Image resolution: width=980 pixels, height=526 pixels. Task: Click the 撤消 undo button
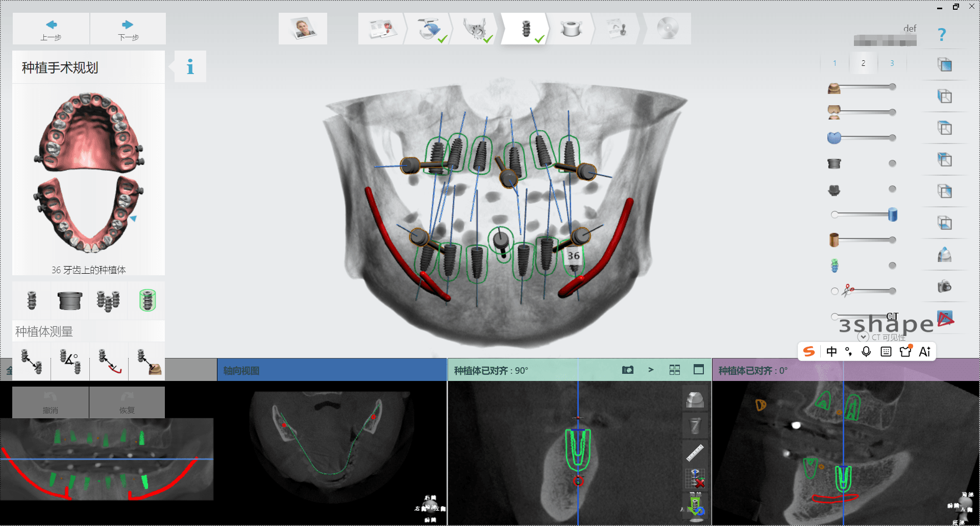51,402
